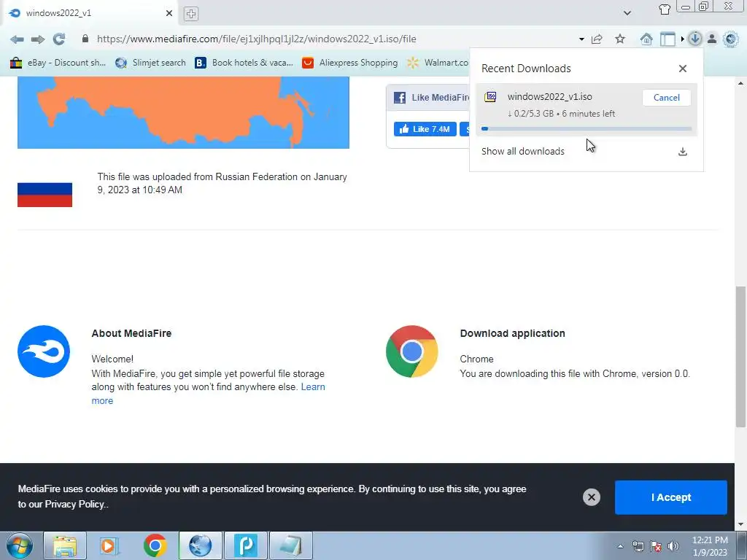The height and width of the screenshot is (560, 747).
Task: Click Show all downloads
Action: 522,152
